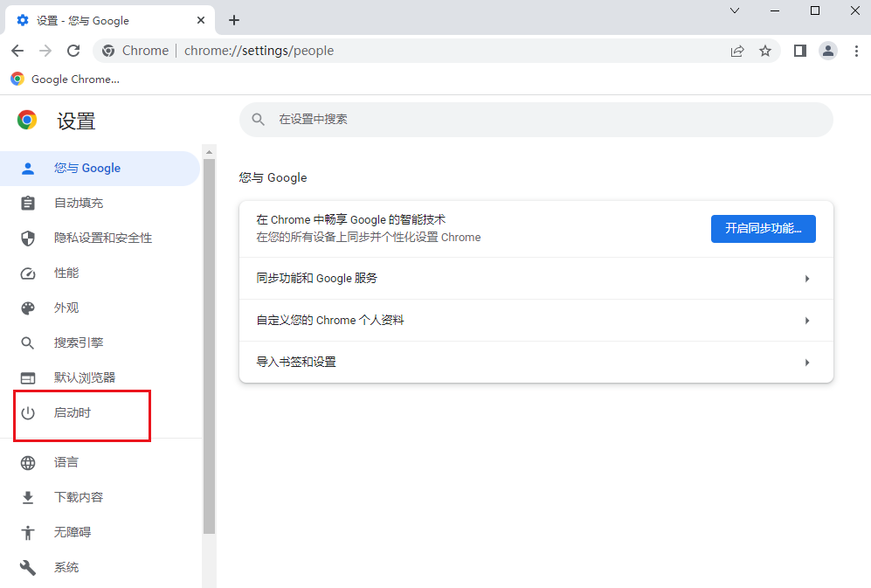This screenshot has width=871, height=588.
Task: Minimize the Chrome window
Action: click(x=775, y=10)
